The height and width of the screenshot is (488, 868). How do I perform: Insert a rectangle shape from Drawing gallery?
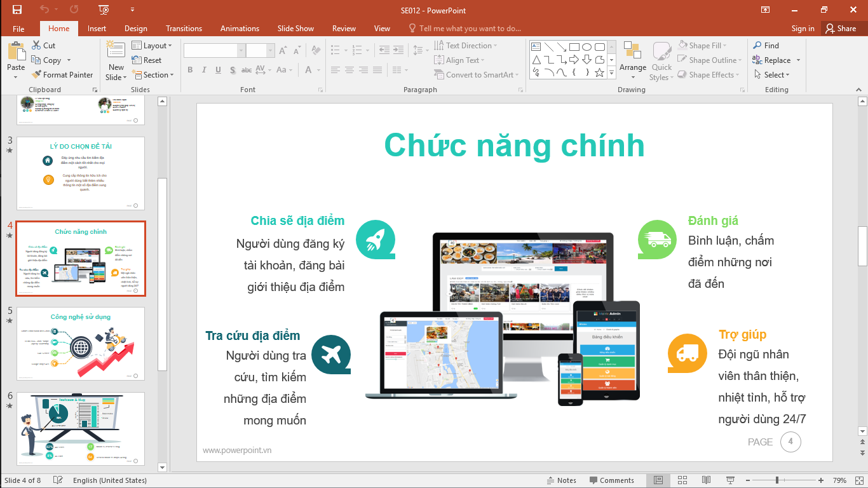[x=576, y=46]
